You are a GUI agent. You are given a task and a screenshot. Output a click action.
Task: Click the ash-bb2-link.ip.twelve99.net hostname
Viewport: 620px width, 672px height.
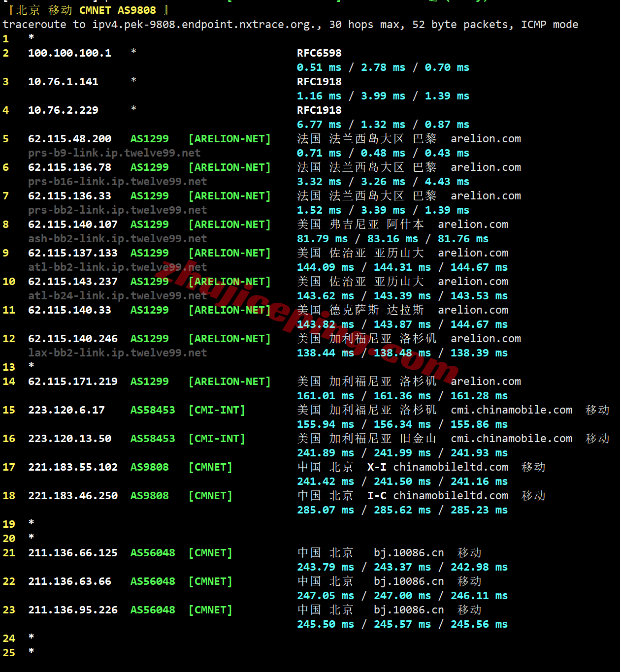[117, 239]
